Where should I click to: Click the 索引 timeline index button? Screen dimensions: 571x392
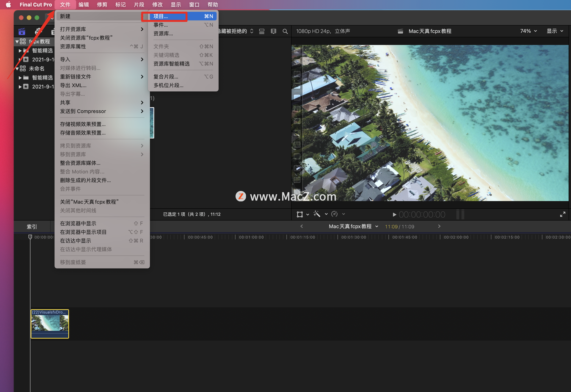tap(32, 227)
